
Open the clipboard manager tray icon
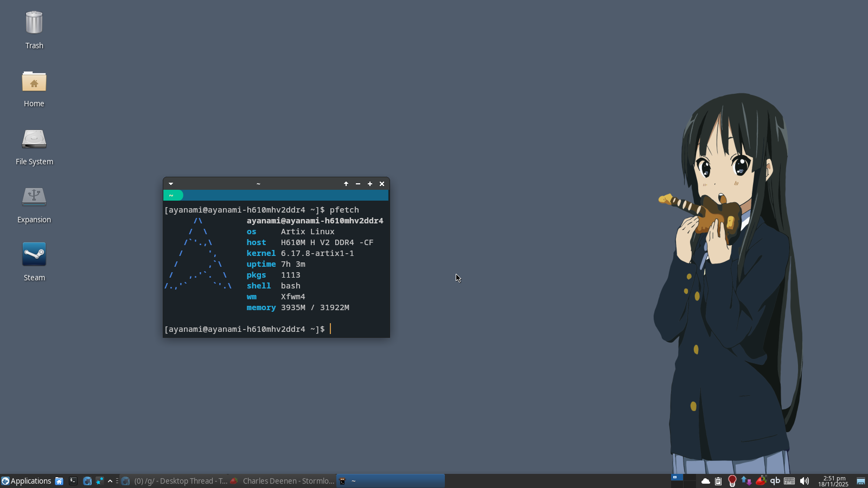tap(718, 481)
